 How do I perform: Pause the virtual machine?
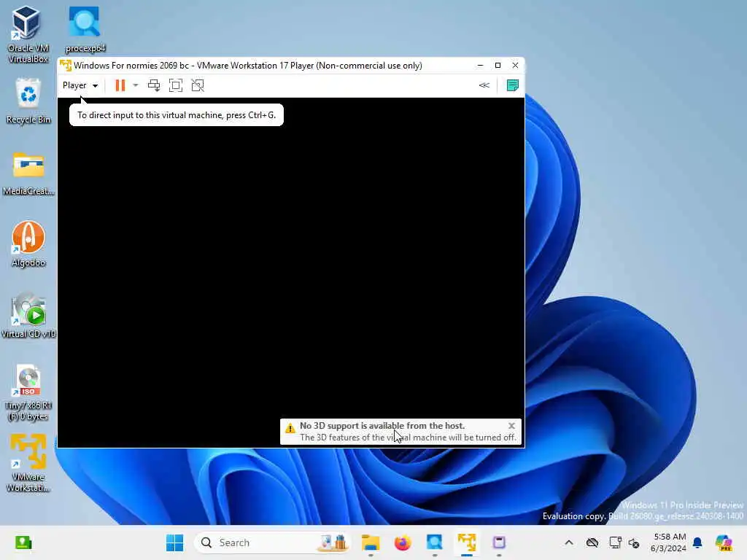coord(120,85)
